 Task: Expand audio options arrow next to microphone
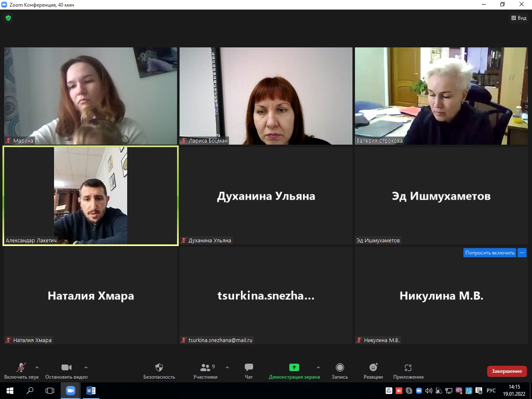click(37, 367)
